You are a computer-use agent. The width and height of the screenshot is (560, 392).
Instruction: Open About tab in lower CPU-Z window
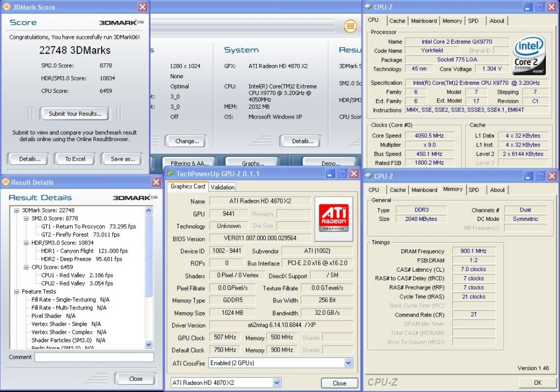498,190
